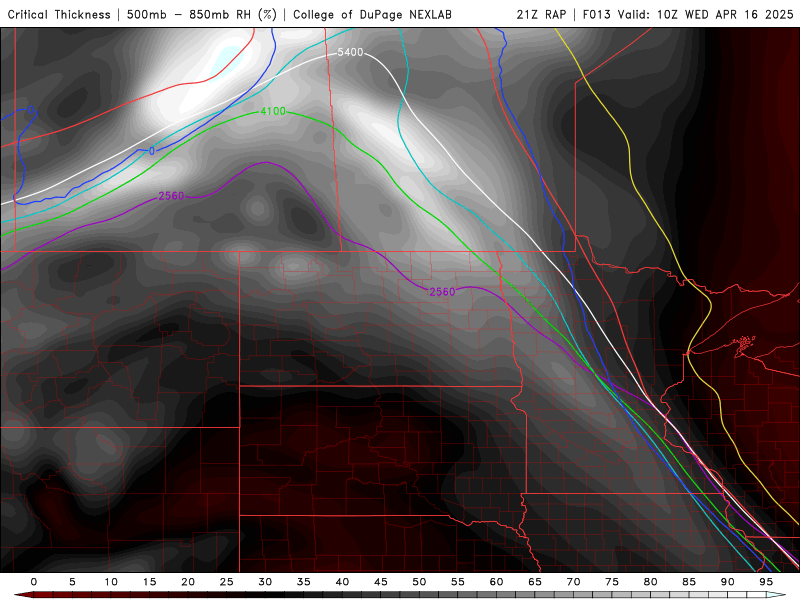This screenshot has width=800, height=600.
Task: Click the 'Critical Thickness' title text
Action: click(59, 14)
